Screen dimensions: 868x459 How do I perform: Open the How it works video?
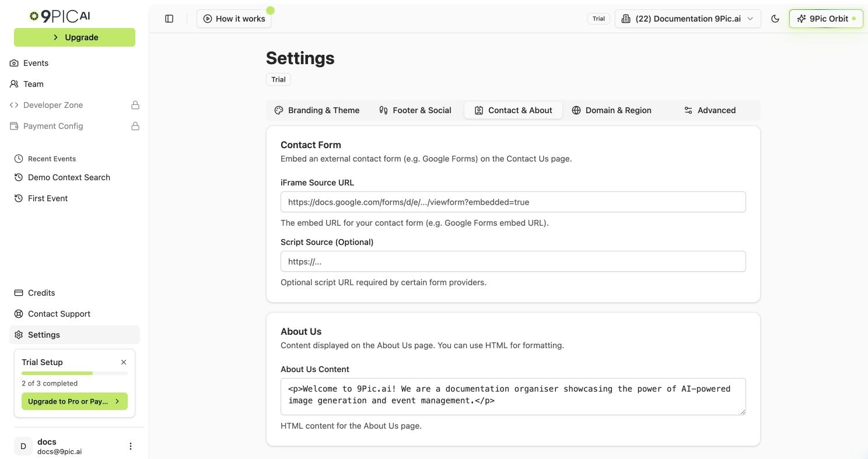tap(234, 19)
